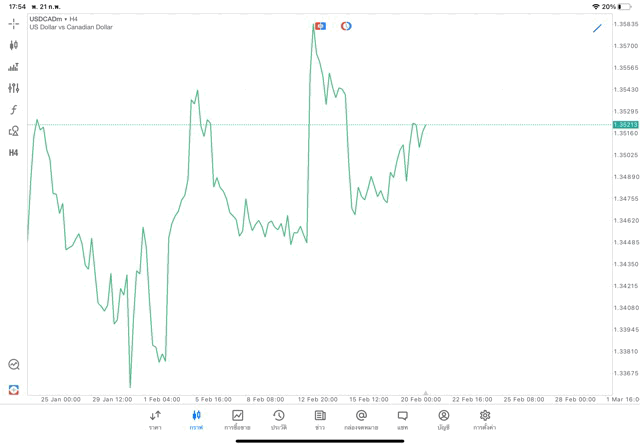
Task: Open the แชท (Chat) tab
Action: 402,420
